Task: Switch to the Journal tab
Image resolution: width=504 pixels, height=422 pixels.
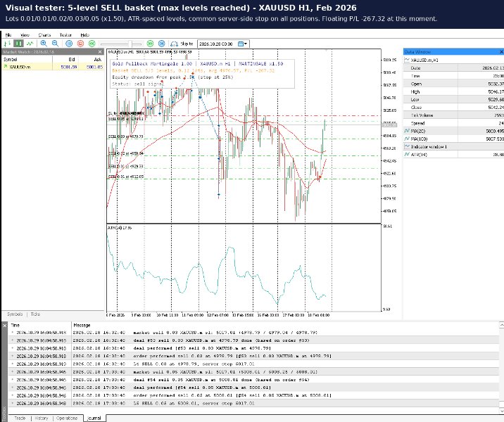Action: coord(94,418)
